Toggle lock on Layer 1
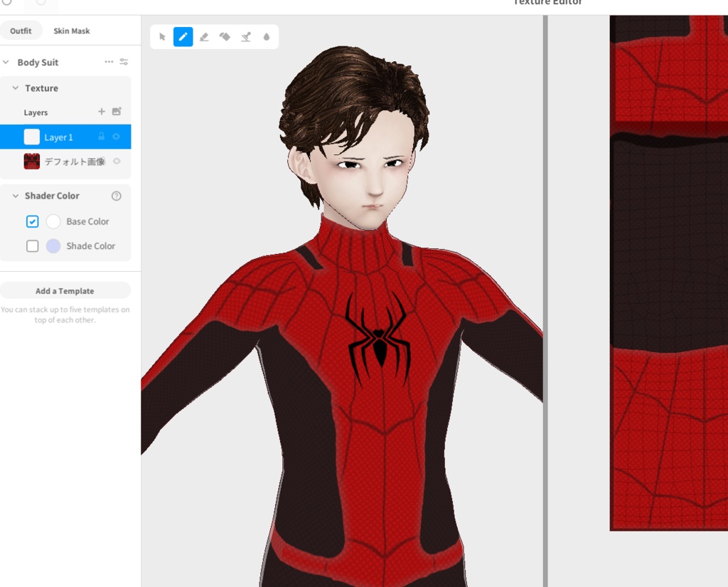 101,137
